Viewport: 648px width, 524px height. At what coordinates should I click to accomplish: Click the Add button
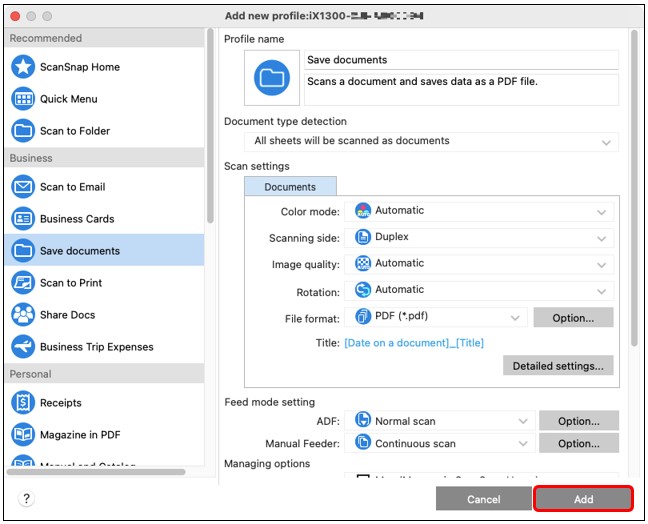coord(583,499)
